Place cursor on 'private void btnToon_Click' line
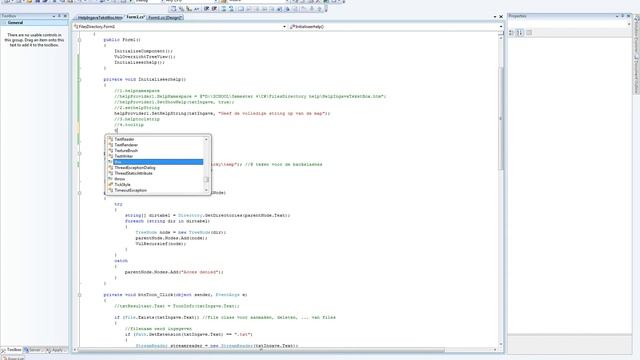This screenshot has height=360, width=640. pyautogui.click(x=175, y=295)
